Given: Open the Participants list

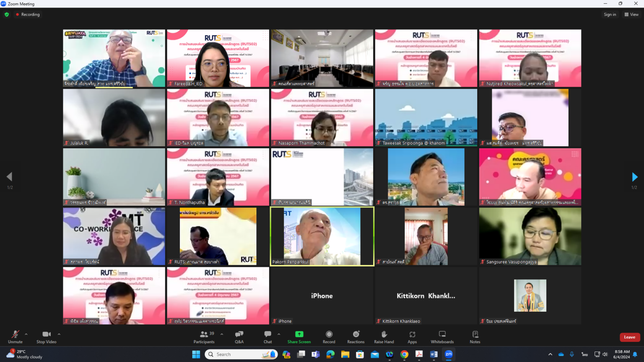Looking at the screenshot, I should point(204,336).
